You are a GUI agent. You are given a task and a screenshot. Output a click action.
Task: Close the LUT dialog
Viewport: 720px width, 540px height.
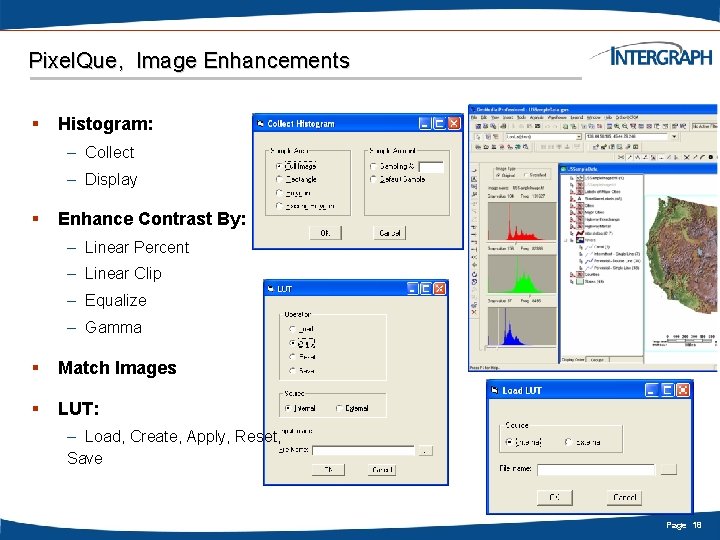coord(439,288)
